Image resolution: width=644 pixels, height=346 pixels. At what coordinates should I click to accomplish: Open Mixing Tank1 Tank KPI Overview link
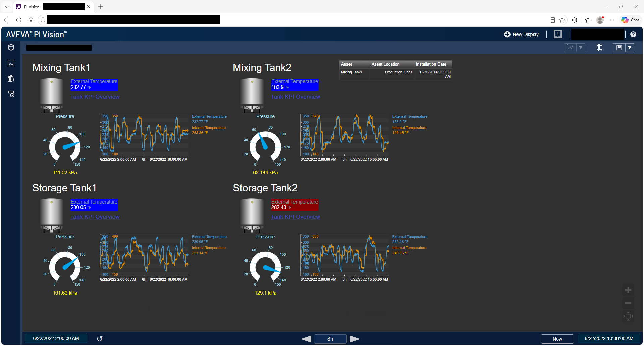(95, 97)
